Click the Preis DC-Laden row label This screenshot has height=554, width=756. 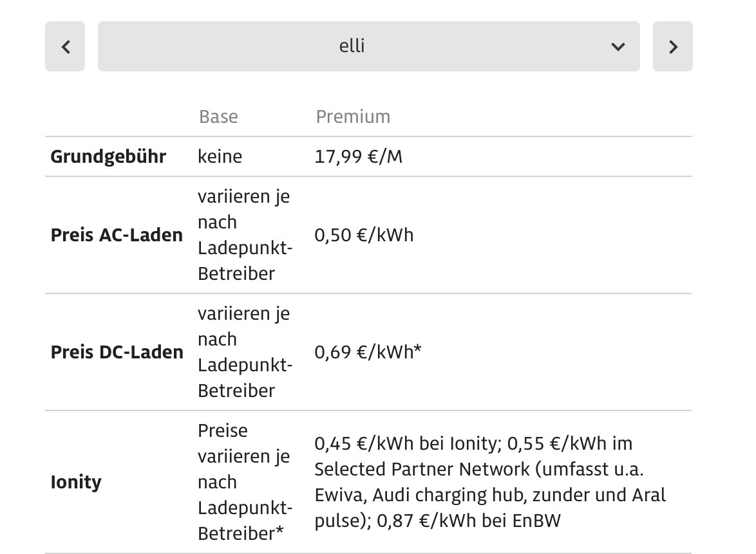click(117, 352)
